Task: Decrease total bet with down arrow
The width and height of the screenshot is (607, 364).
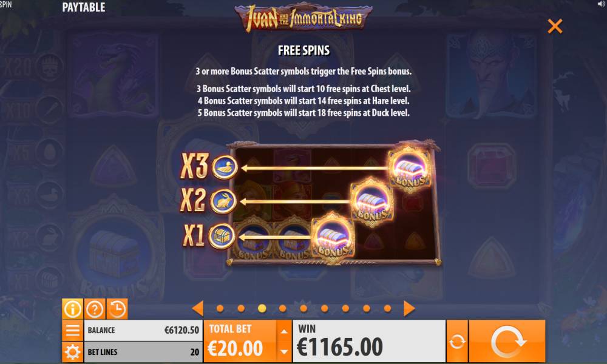Action: [284, 352]
